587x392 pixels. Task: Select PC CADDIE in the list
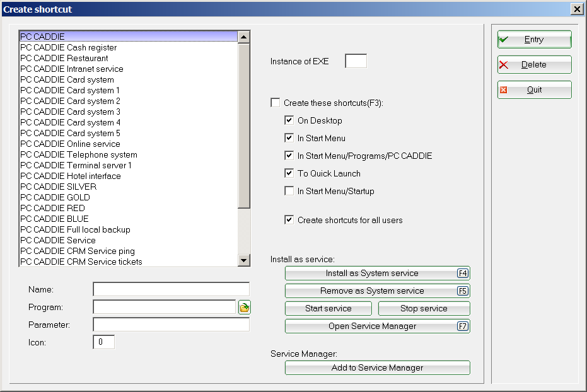pos(129,37)
